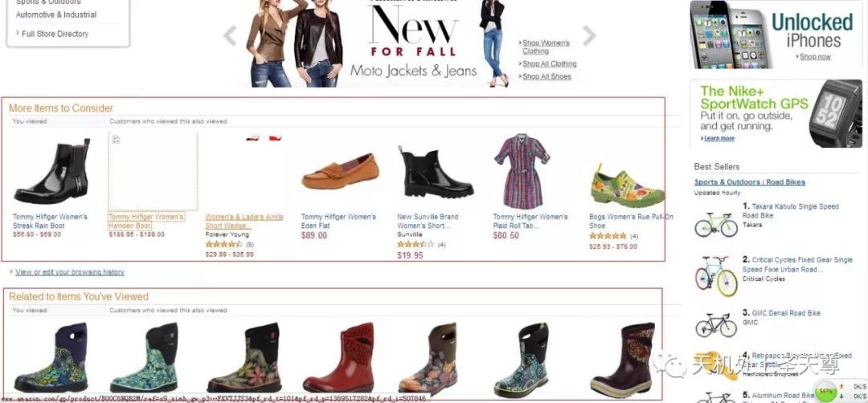Open the Takara Kabuto Single Speed bike thumbnail

click(x=716, y=225)
